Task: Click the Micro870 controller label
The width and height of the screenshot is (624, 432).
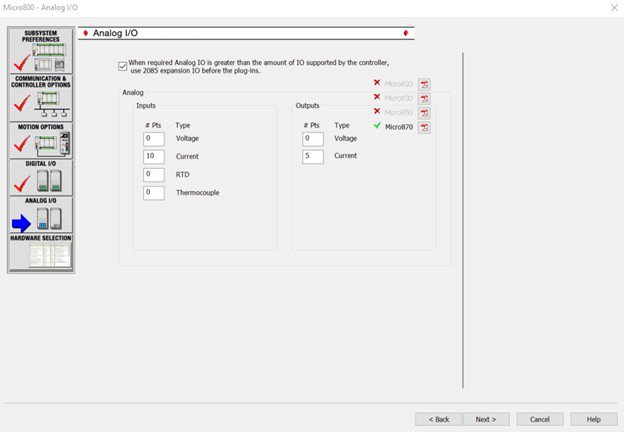Action: point(399,127)
